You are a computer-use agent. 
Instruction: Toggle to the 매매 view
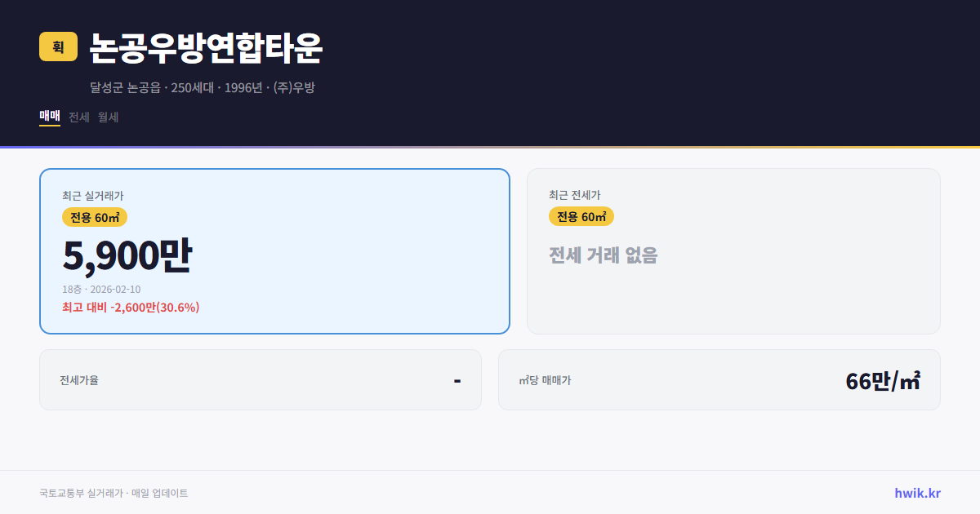[49, 117]
